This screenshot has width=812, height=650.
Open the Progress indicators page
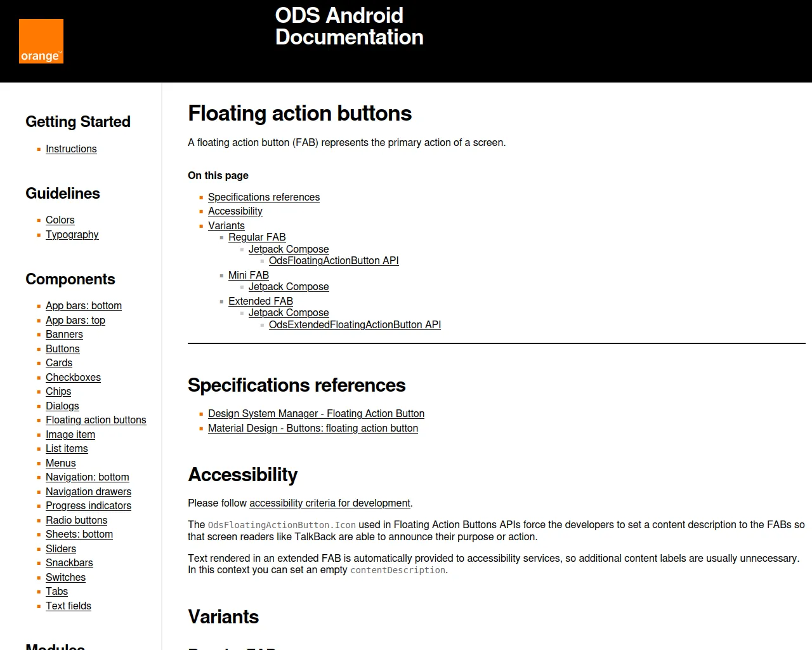88,506
